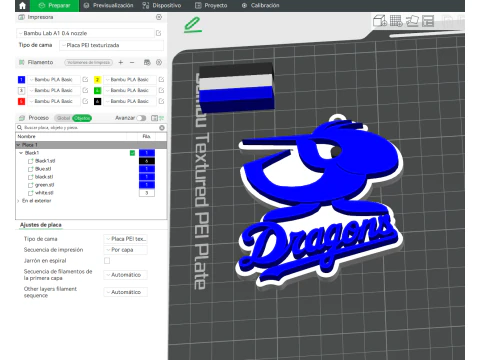Edit filament 4 preset
Image resolution: width=480 pixels, height=360 pixels.
coord(161,90)
